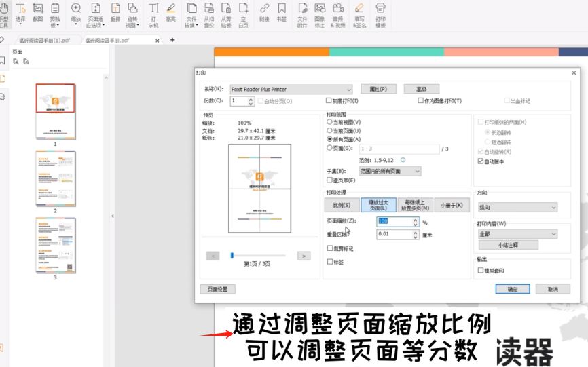Open 页面设置 page setup button
This screenshot has height=367, width=588.
pos(217,289)
